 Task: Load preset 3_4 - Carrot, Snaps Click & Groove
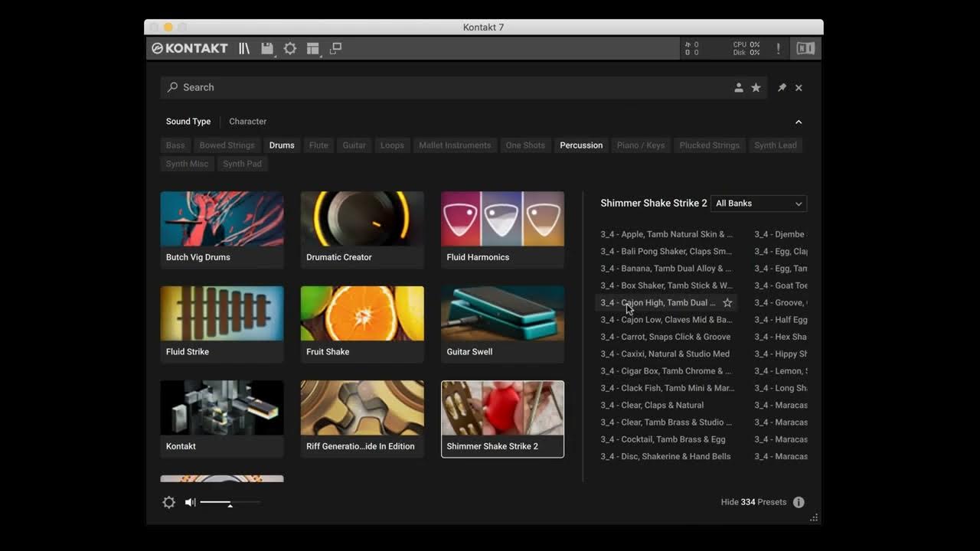666,337
